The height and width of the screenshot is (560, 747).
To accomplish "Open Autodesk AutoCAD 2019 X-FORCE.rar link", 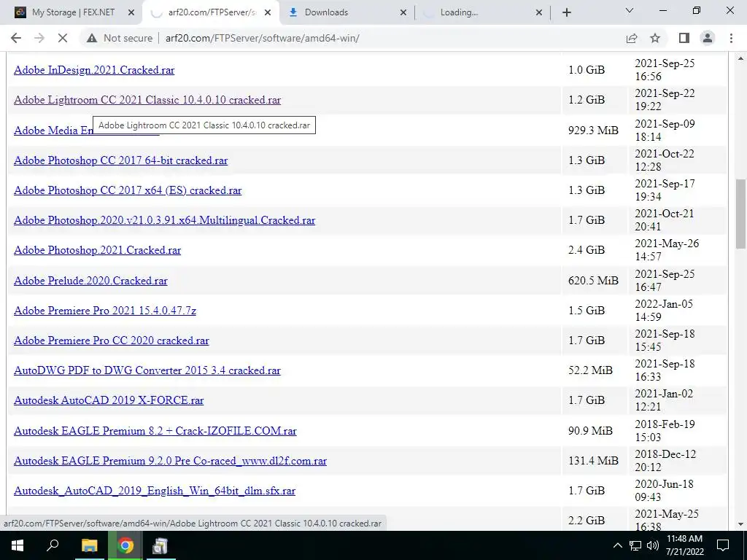I will [109, 400].
